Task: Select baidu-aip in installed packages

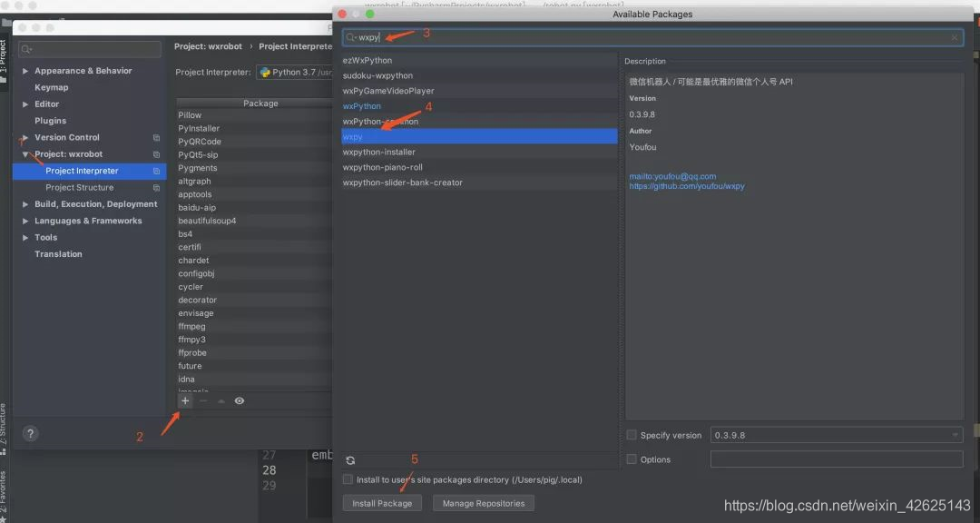Action: point(254,208)
